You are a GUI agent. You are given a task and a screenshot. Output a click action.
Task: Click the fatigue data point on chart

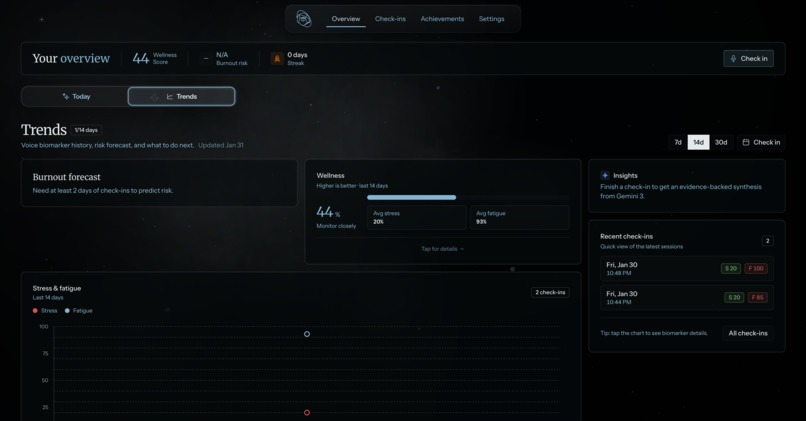pos(307,334)
